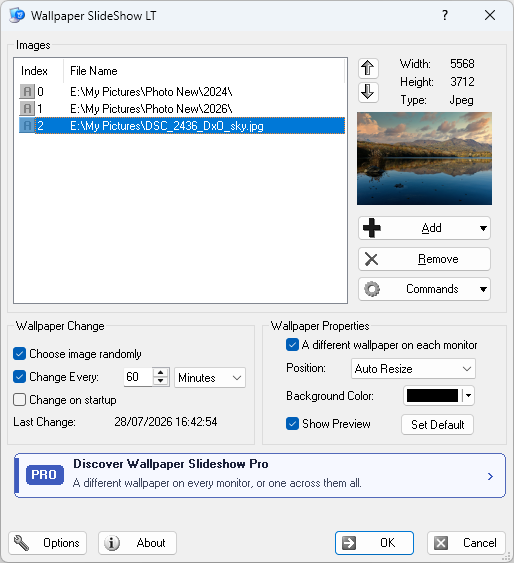Image resolution: width=514 pixels, height=563 pixels.
Task: Open the Background Color dropdown arrow
Action: tap(468, 396)
